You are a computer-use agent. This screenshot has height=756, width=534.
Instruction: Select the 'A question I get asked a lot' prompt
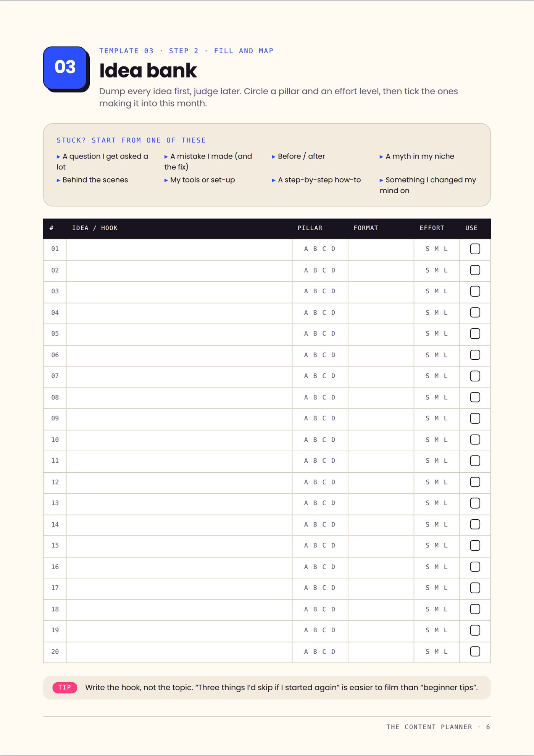pos(102,162)
